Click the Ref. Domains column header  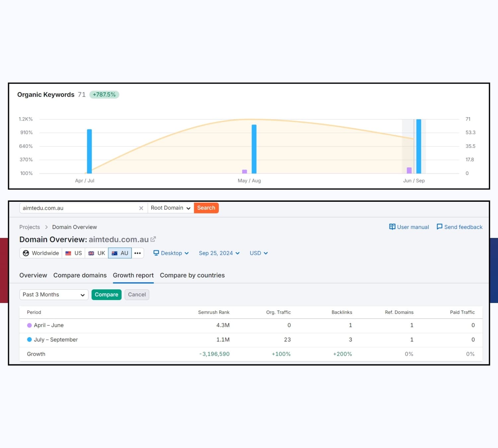click(399, 312)
